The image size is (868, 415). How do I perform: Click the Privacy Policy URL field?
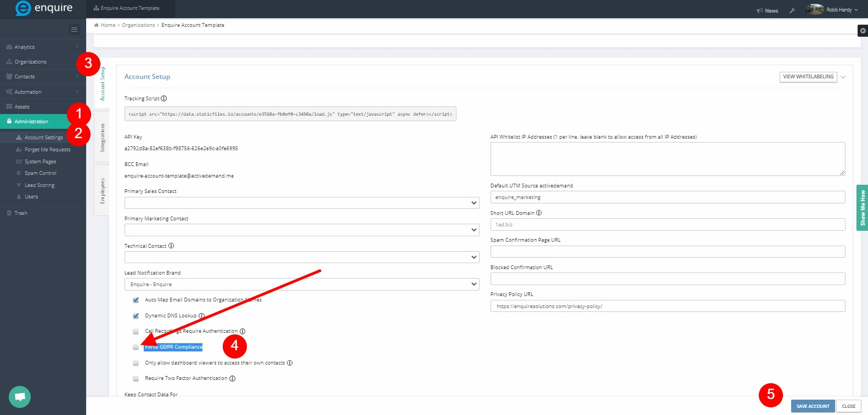click(x=668, y=306)
